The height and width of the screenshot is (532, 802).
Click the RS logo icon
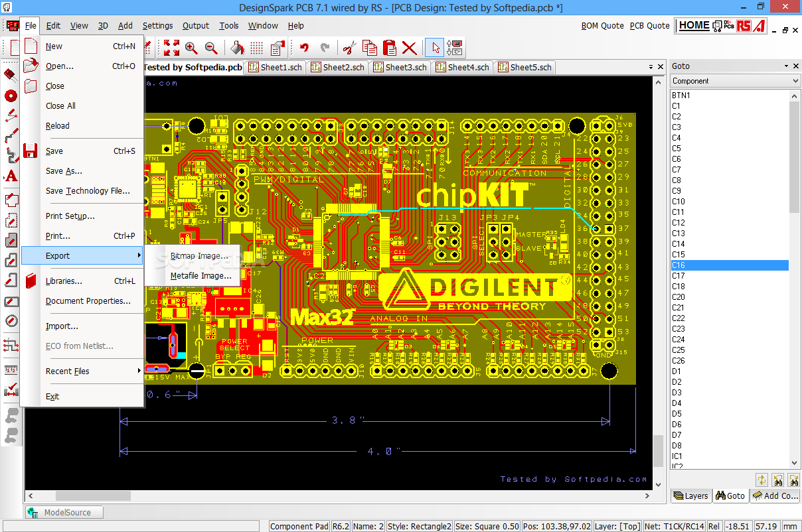pyautogui.click(x=744, y=26)
